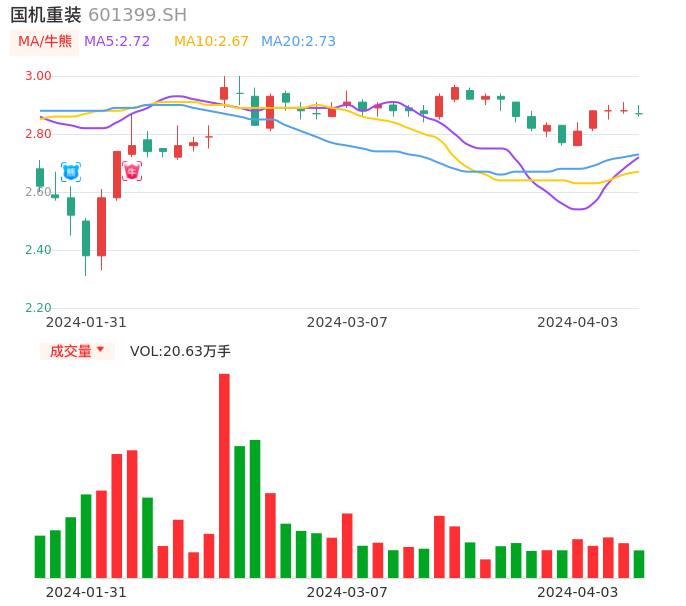
Task: Select the MA/牛熊 indicator tab
Action: (45, 42)
